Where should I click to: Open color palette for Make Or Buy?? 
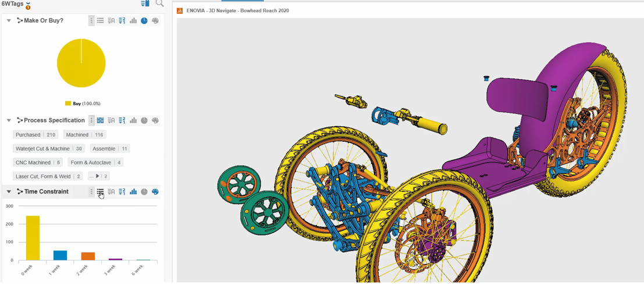pos(155,21)
